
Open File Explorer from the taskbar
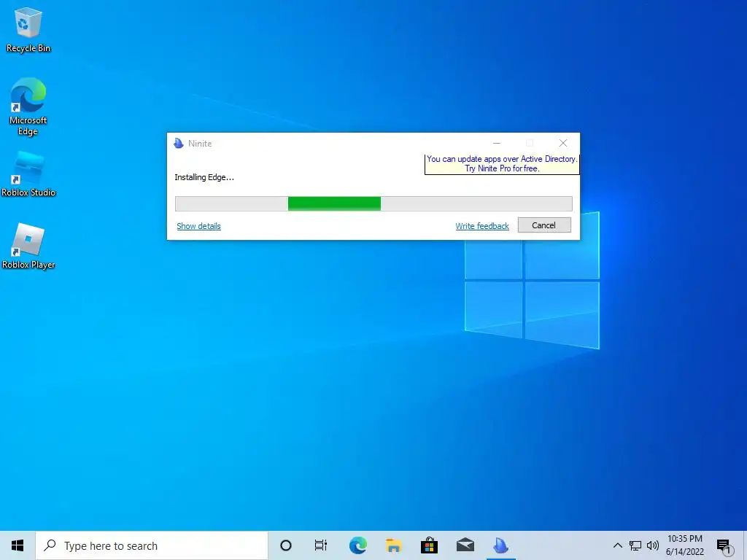(x=393, y=545)
